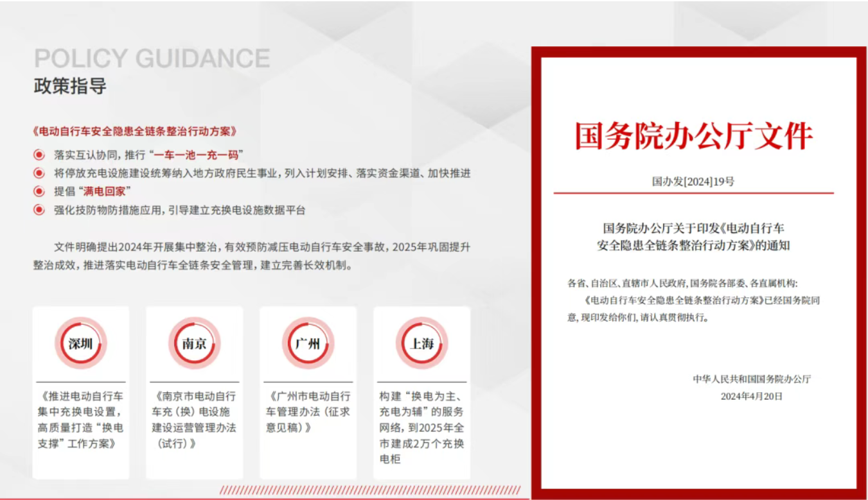
Task: Click the document body line 已经国务院同意
Action: pos(694,309)
